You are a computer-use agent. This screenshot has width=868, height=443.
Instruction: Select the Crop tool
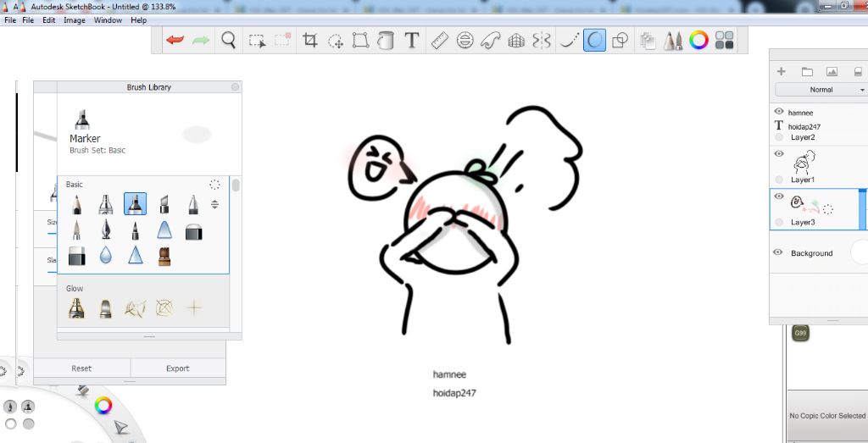pyautogui.click(x=310, y=41)
